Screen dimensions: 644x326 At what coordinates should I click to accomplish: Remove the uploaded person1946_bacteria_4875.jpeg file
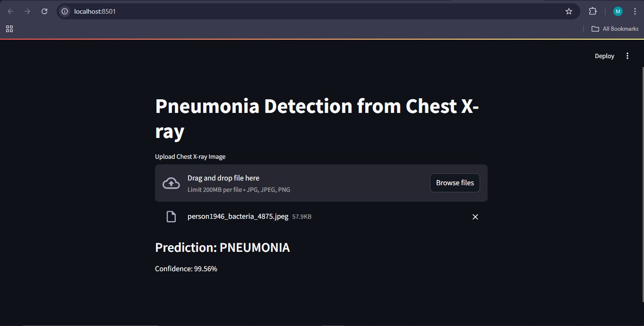point(475,217)
